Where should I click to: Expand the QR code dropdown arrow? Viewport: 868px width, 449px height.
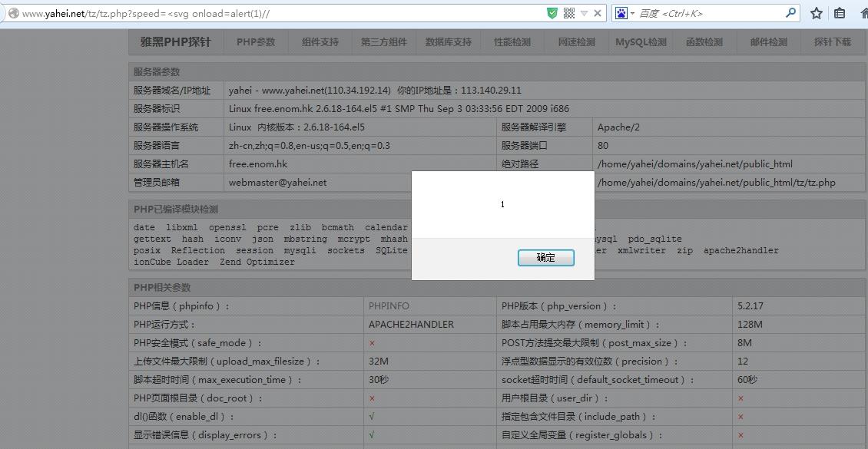point(582,12)
